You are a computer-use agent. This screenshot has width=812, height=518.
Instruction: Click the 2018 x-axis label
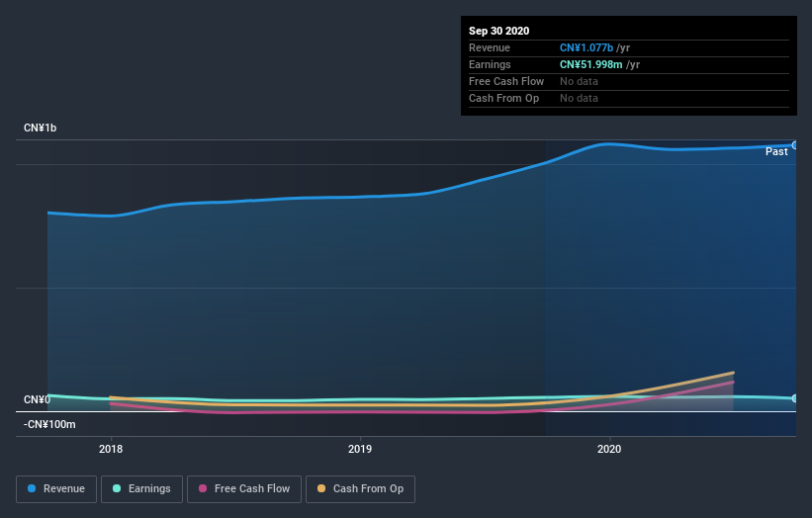111,449
